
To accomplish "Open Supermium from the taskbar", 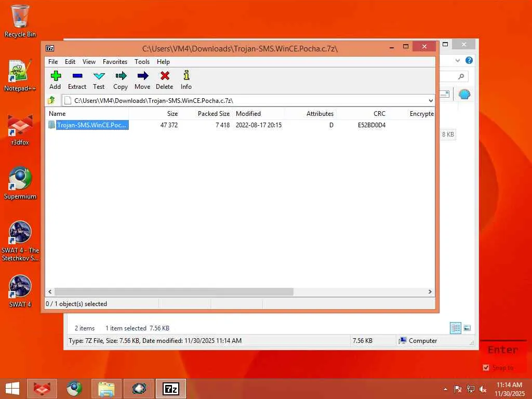I will 74,389.
